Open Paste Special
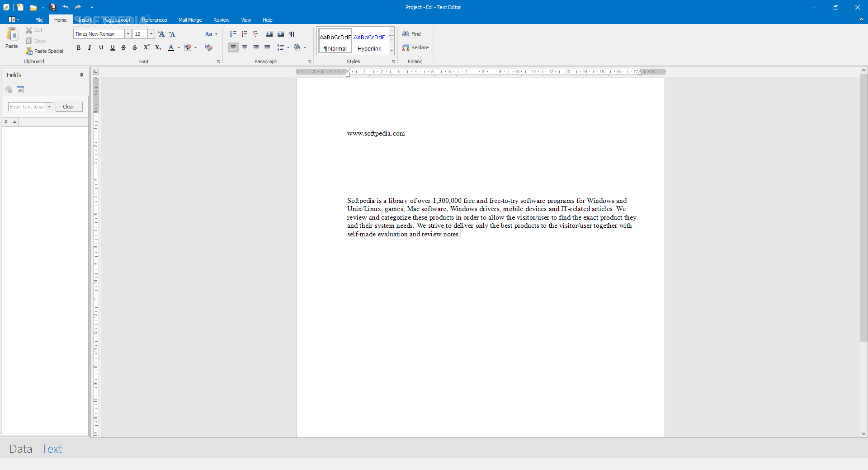The image size is (868, 470). coord(44,51)
